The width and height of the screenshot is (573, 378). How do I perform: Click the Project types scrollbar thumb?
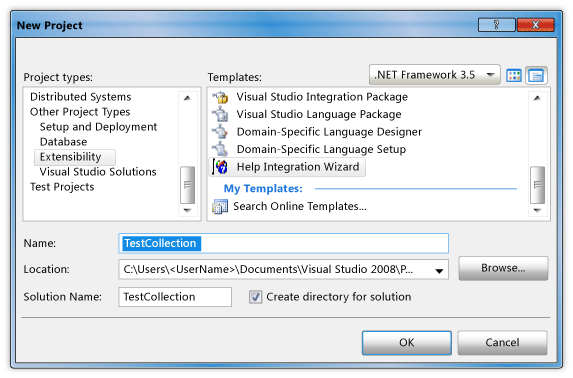coord(187,185)
